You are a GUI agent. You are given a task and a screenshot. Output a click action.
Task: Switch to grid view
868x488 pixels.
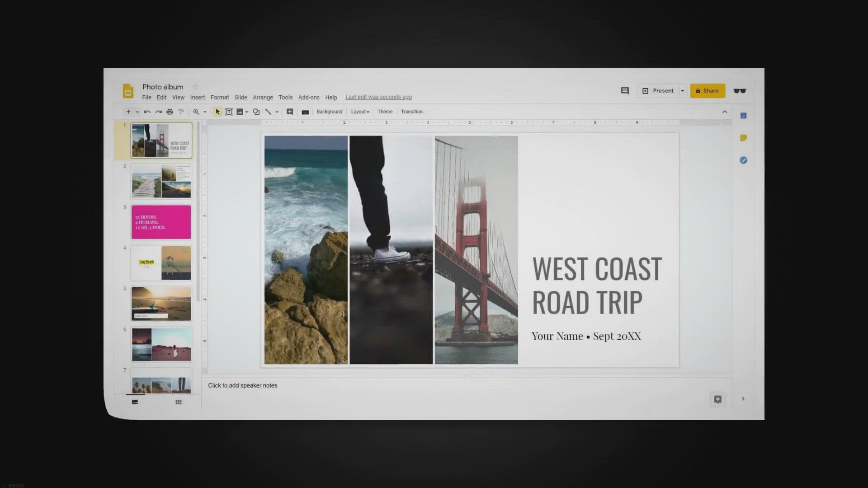(x=179, y=402)
